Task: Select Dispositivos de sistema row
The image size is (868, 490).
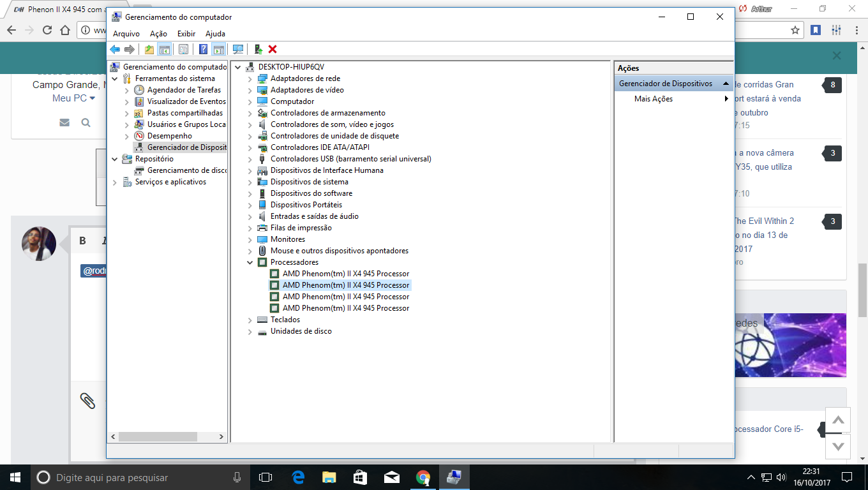Action: point(310,182)
